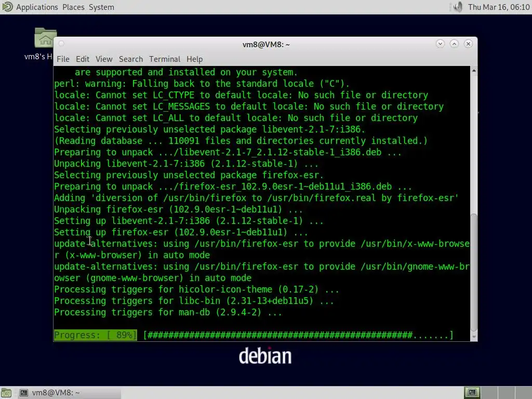Click 'Preparing to unpack .../firefox-esr_102.9.0esr' line

coord(233,187)
